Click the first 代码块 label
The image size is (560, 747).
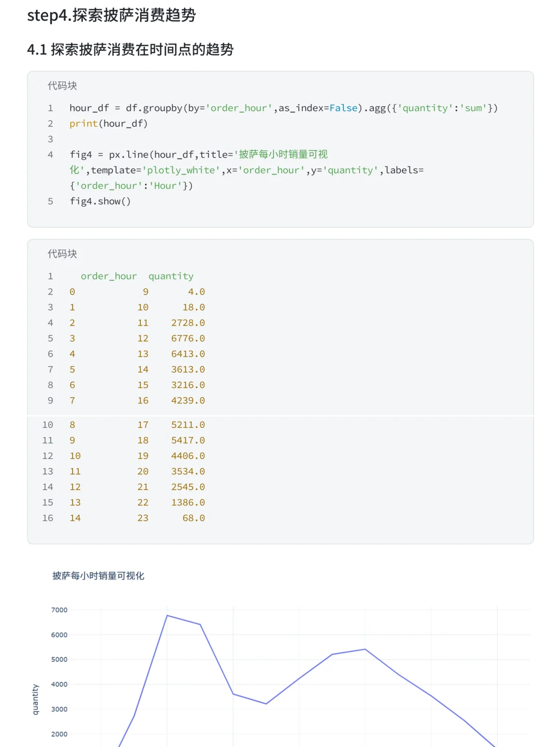pyautogui.click(x=62, y=86)
